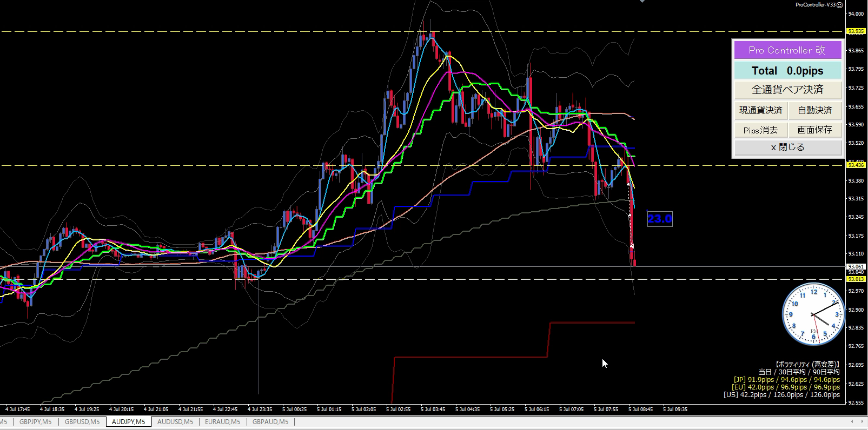The height and width of the screenshot is (430, 868).
Task: Click the ProController-V33 smiley face icon
Action: tap(840, 5)
